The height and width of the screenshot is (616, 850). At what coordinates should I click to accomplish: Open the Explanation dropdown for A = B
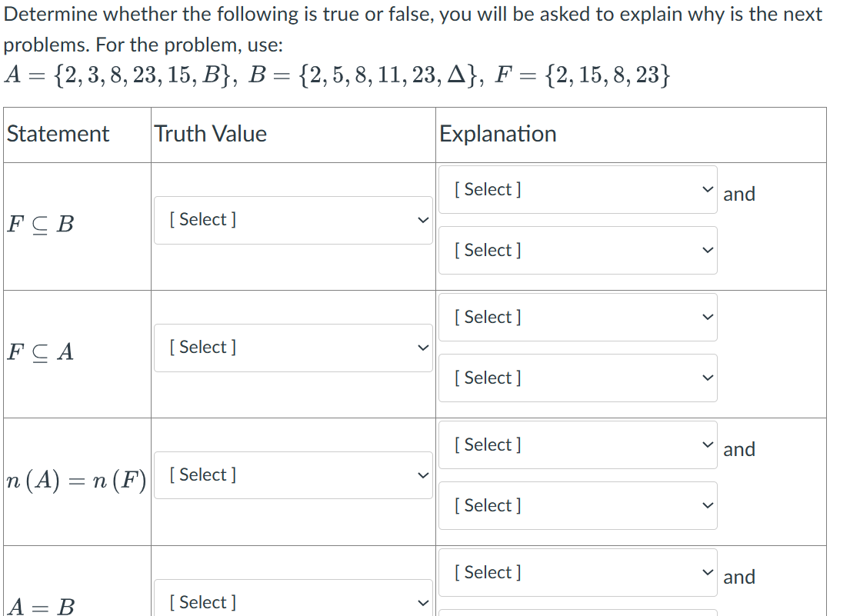(577, 572)
